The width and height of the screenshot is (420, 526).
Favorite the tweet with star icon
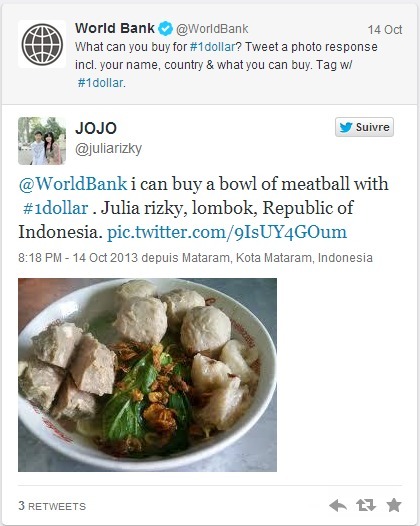click(394, 505)
